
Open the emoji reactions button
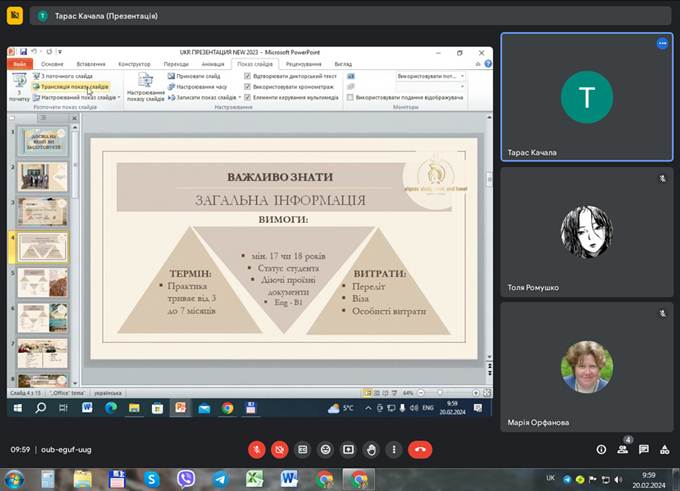[x=326, y=450]
